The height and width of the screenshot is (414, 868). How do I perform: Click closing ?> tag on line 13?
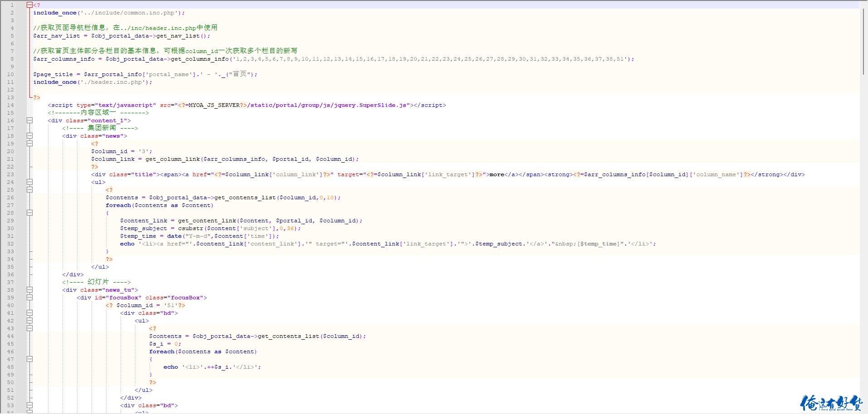coord(37,97)
